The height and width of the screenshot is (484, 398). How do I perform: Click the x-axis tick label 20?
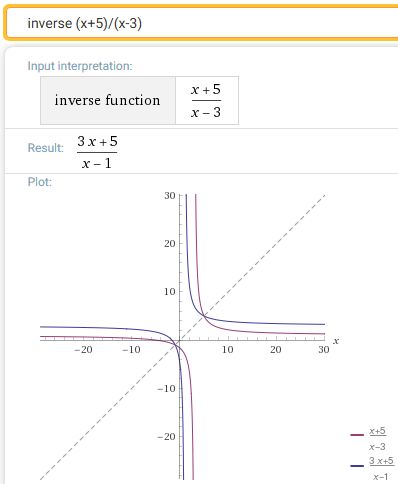[276, 349]
